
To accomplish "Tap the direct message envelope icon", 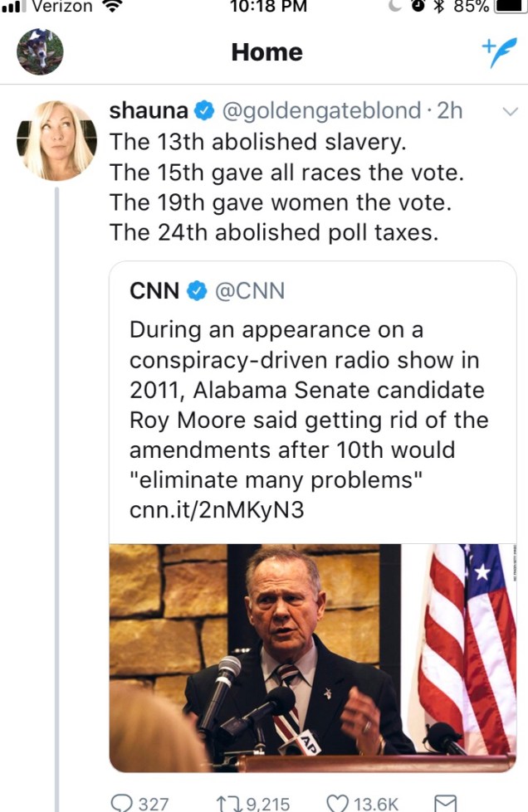I will point(446,801).
